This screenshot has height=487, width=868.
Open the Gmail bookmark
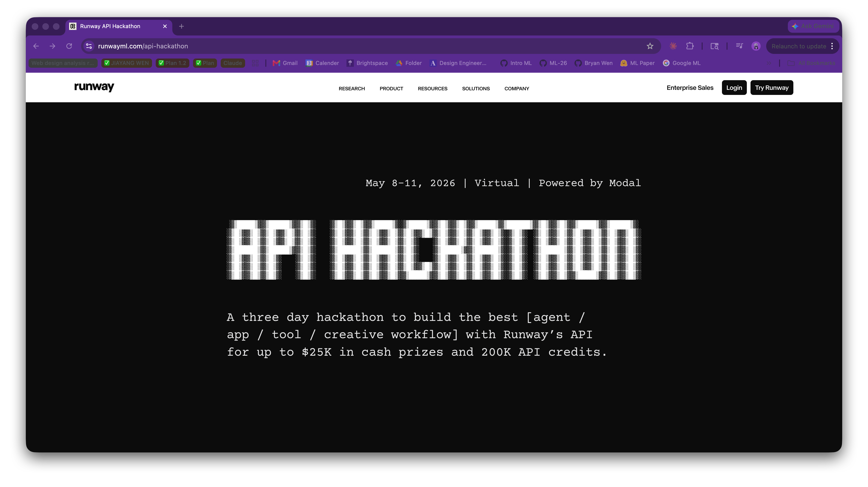click(x=285, y=63)
